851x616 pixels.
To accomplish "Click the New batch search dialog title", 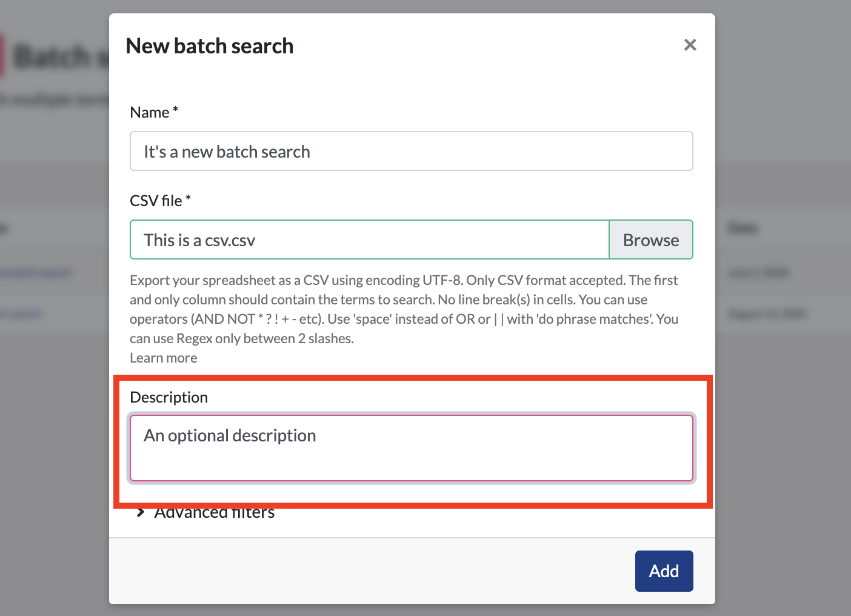I will pos(210,46).
